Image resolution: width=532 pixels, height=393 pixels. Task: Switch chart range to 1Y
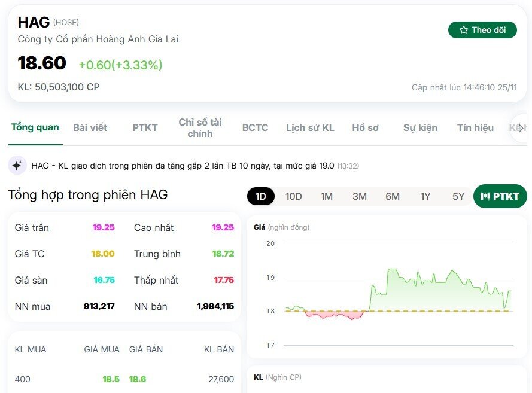[x=425, y=196]
